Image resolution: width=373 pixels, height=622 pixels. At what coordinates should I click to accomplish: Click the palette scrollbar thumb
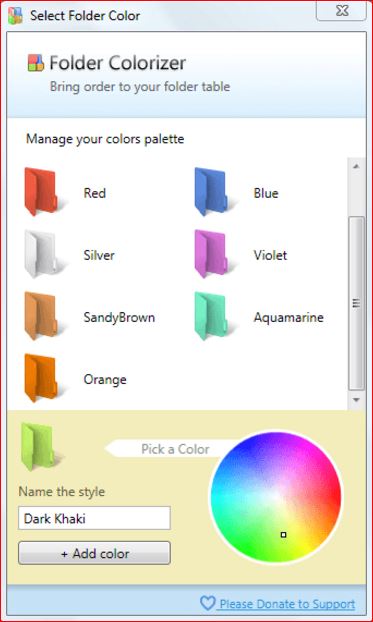tap(356, 303)
